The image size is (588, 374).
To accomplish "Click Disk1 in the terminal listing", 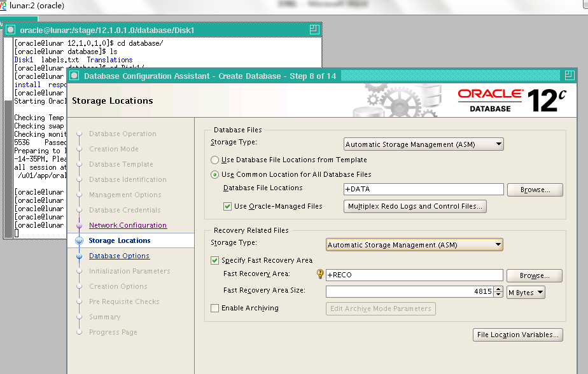I will click(x=24, y=60).
